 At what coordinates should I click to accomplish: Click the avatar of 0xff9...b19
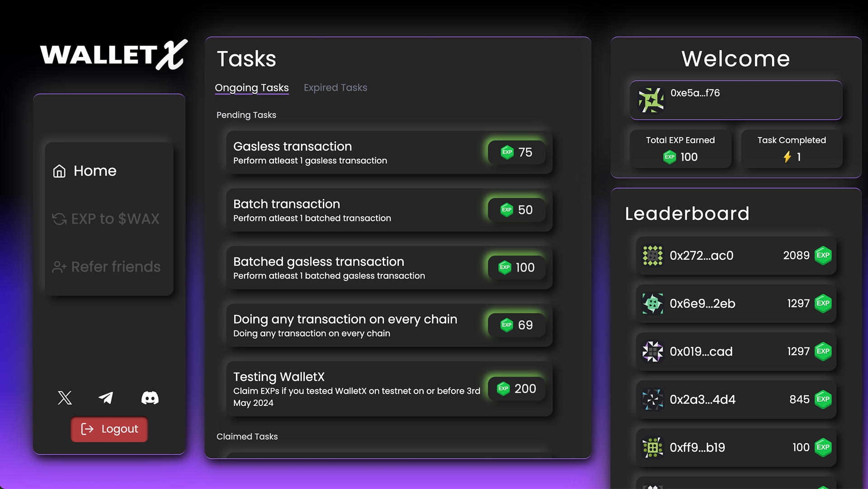653,447
